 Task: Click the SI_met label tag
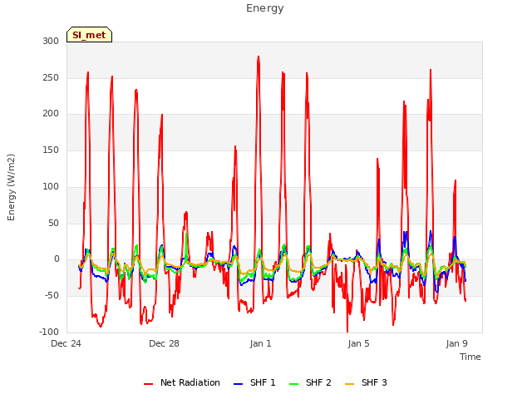click(89, 35)
